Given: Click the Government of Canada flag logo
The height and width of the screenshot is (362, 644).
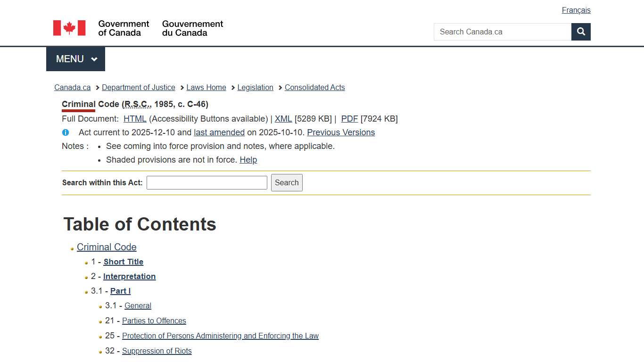Looking at the screenshot, I should point(69,28).
